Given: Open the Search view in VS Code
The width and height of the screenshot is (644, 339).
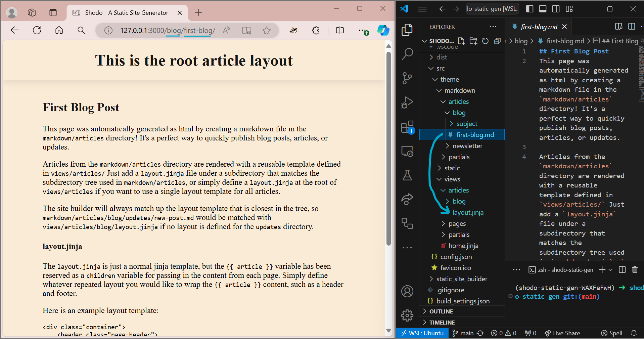Looking at the screenshot, I should click(x=407, y=54).
